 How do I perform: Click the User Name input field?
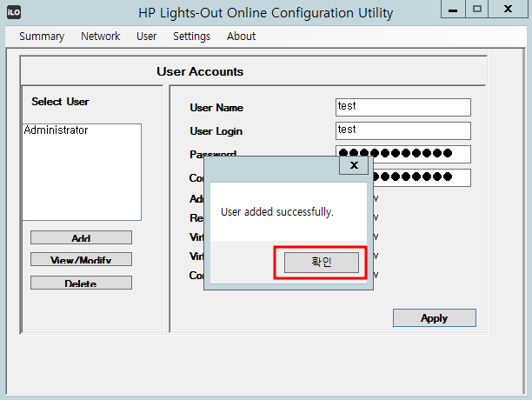pyautogui.click(x=403, y=107)
